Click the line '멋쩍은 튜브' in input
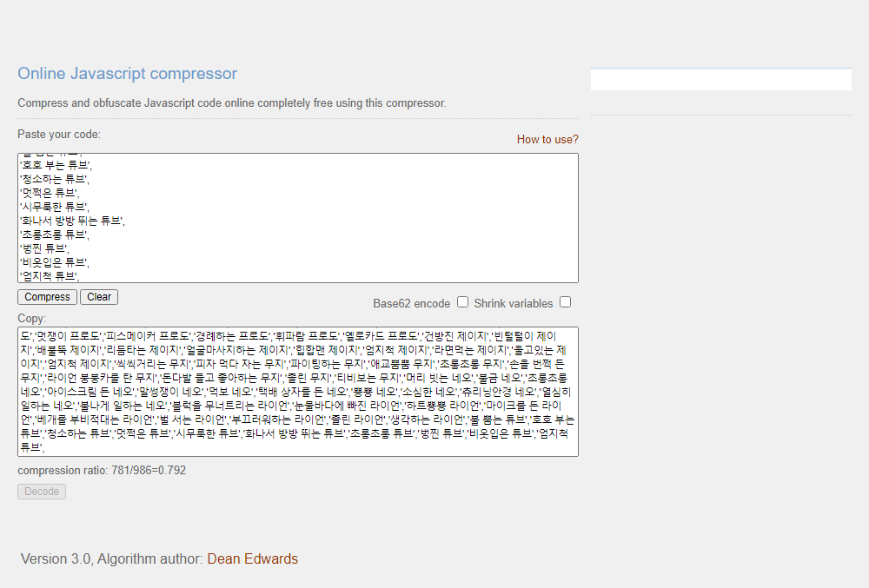This screenshot has width=869, height=588. tap(50, 193)
